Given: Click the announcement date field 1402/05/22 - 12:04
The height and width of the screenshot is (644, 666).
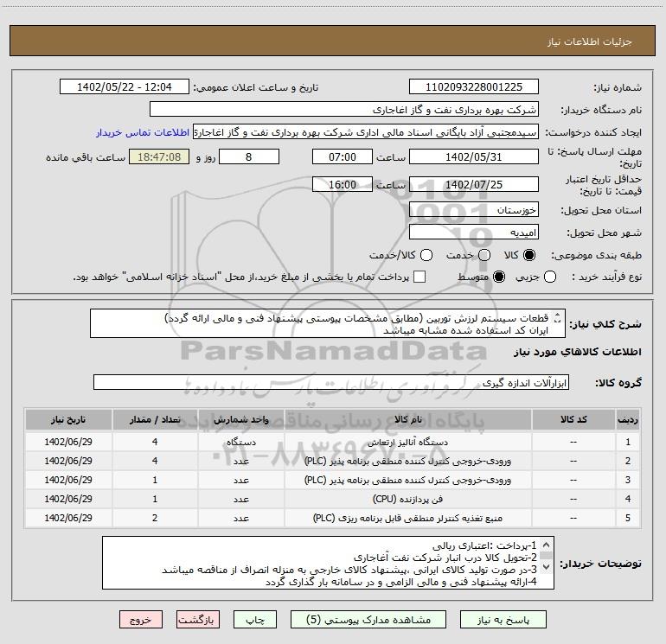Looking at the screenshot, I should (x=124, y=87).
